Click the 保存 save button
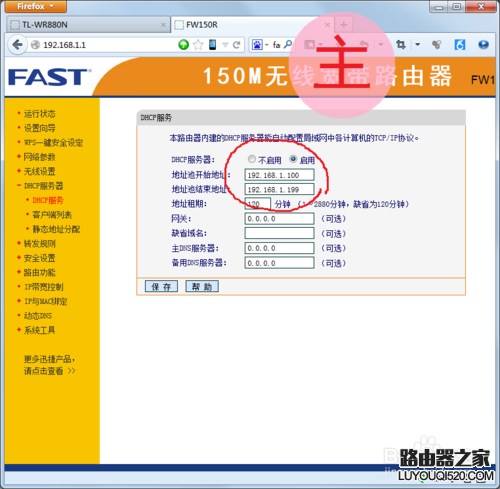The height and width of the screenshot is (489, 500). point(161,286)
